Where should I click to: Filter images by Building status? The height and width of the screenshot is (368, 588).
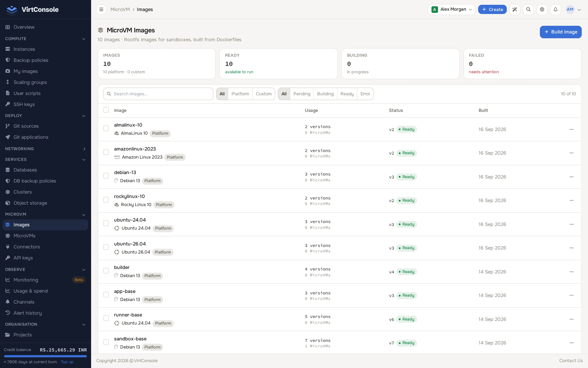click(x=325, y=94)
